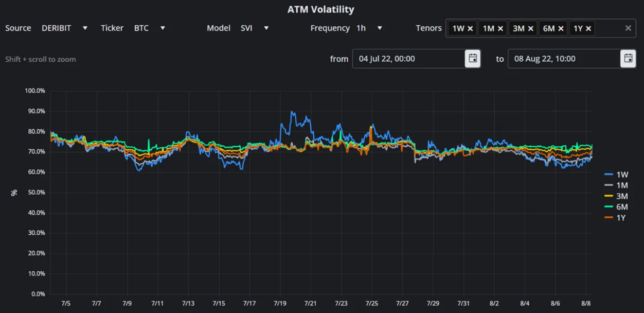
Task: Remove the 1M tenor tag
Action: (500, 28)
